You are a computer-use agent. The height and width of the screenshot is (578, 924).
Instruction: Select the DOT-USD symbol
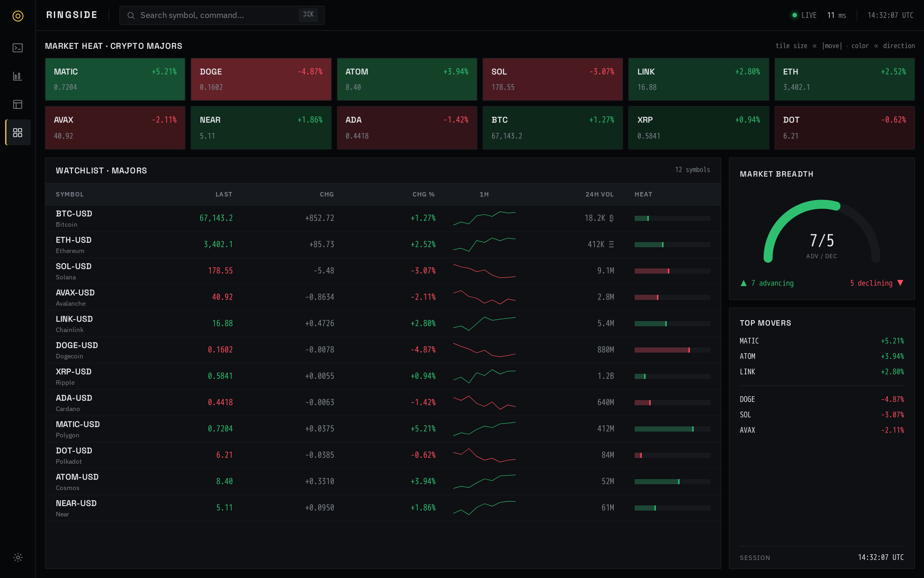pyautogui.click(x=74, y=451)
